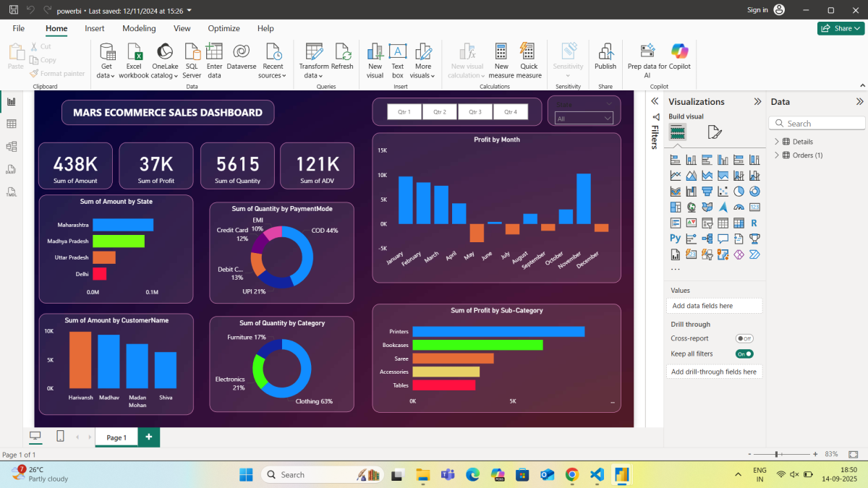Insert a New visual

click(x=375, y=53)
